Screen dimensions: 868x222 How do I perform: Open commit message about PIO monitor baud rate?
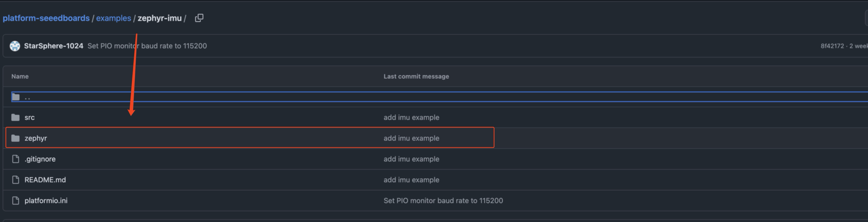click(x=147, y=46)
